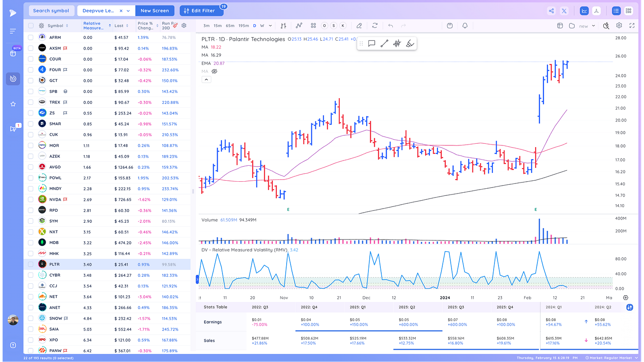This screenshot has width=644, height=362.
Task: Switch to chart view icon in top bar
Action: 584,11
